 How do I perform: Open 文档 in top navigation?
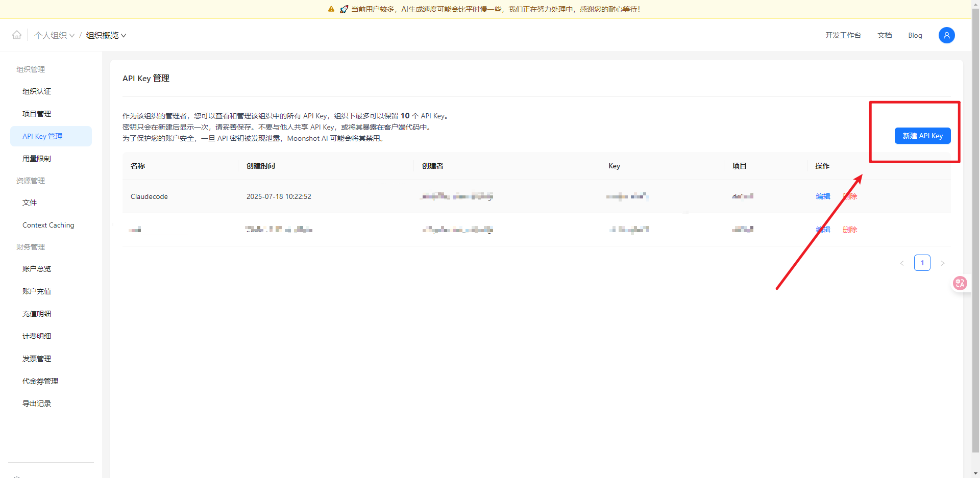[x=885, y=35]
